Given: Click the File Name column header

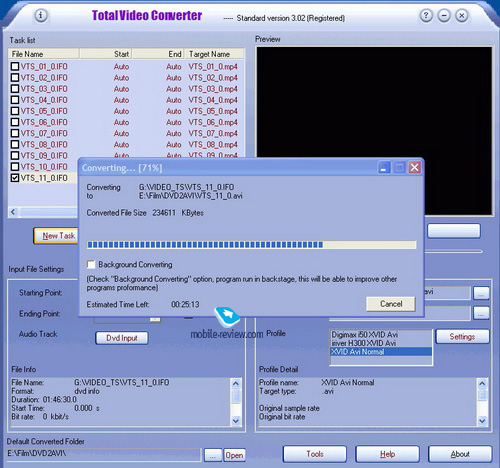Looking at the screenshot, I should pos(44,54).
